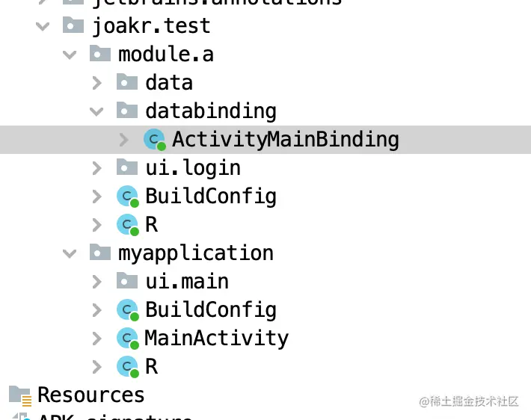Collapse the module.a package chevron

tap(70, 55)
